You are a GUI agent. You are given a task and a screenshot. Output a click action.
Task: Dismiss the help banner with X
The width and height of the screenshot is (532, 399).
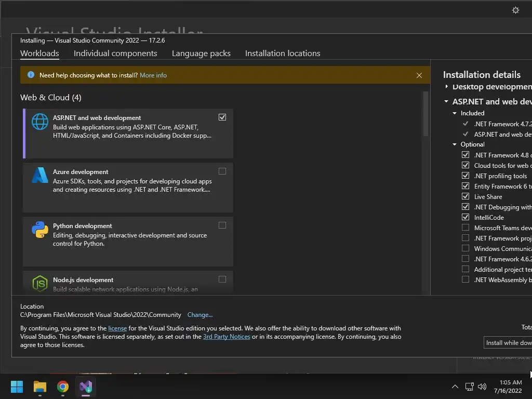click(419, 75)
